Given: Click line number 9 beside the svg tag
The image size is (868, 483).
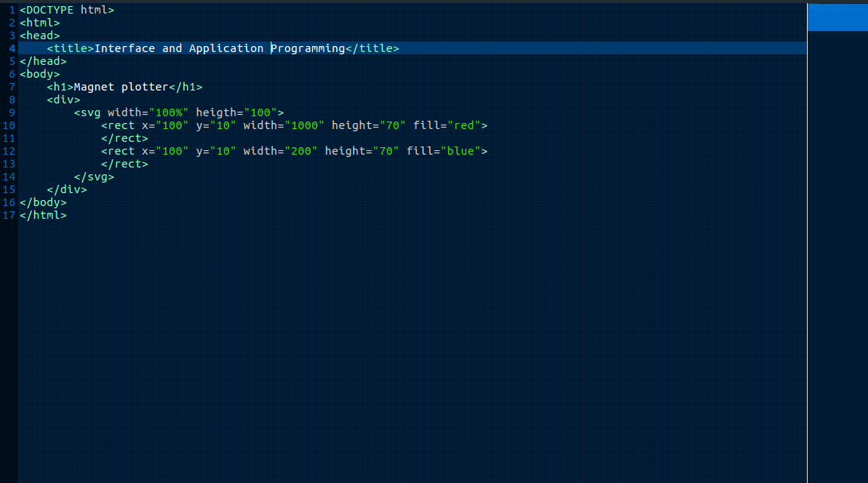Looking at the screenshot, I should click(x=11, y=112).
